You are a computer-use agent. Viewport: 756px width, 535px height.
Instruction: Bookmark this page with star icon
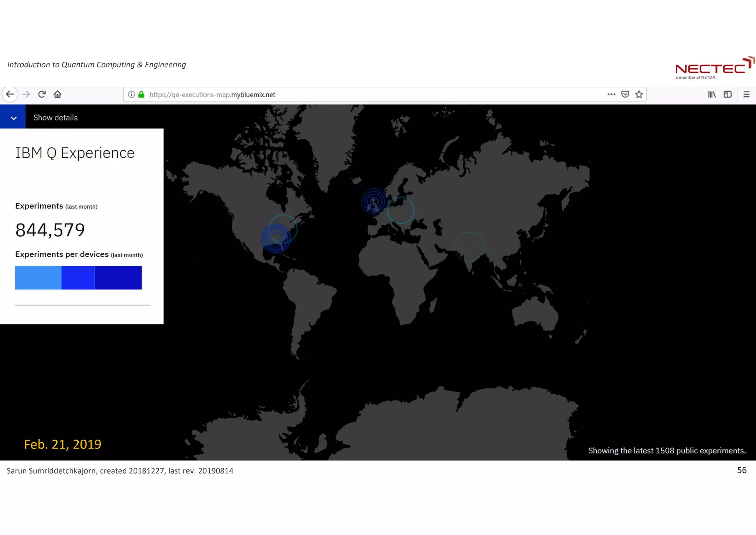[x=639, y=94]
